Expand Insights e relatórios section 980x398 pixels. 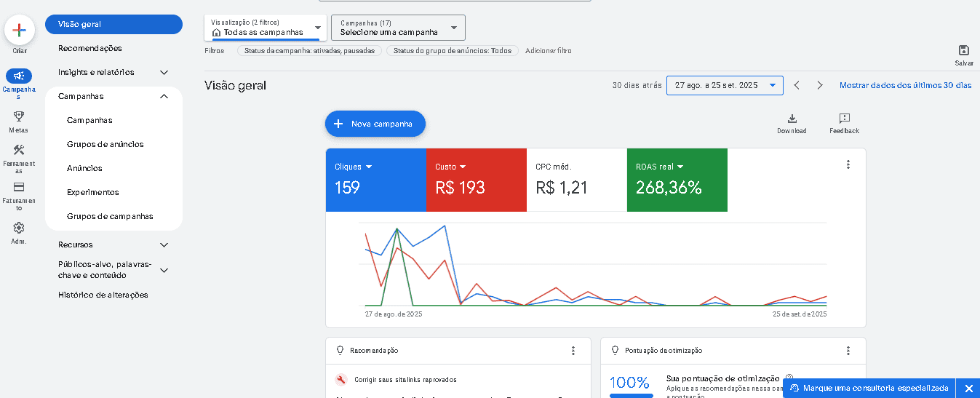164,72
